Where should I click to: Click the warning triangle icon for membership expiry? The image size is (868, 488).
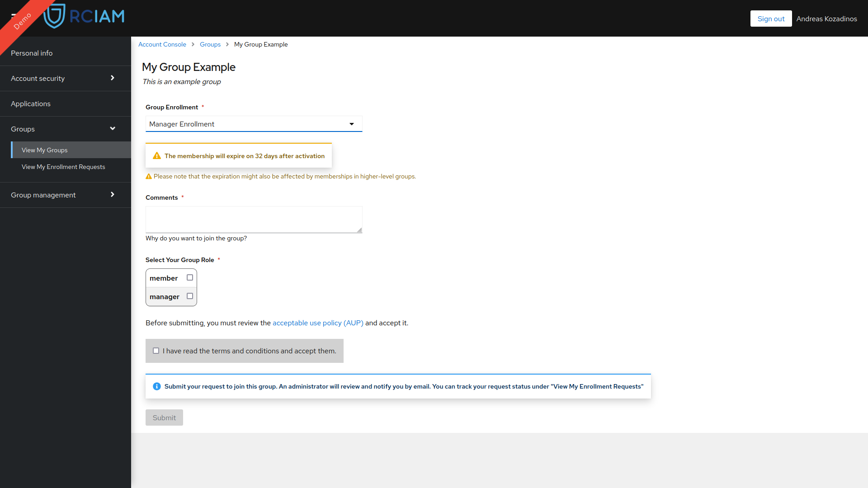pyautogui.click(x=157, y=155)
